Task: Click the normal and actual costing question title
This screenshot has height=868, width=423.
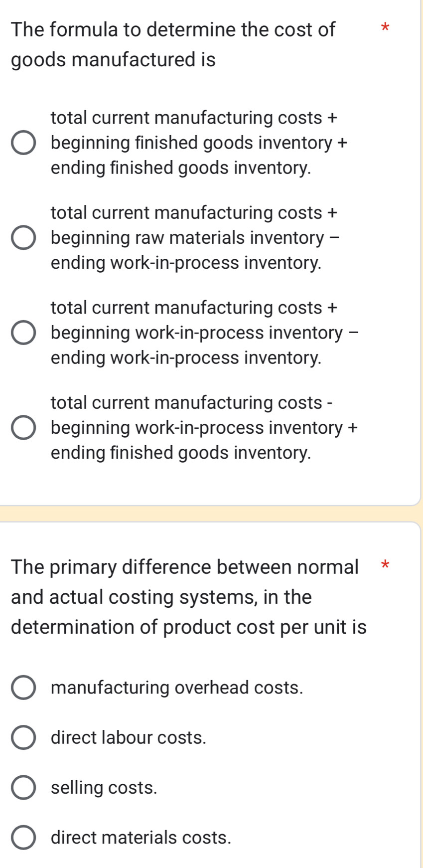Action: click(x=188, y=597)
